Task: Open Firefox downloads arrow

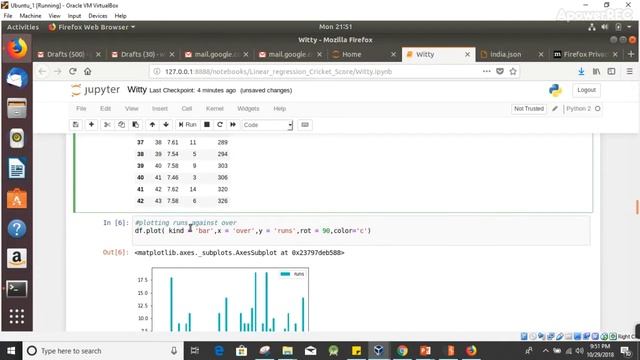Action: click(581, 71)
